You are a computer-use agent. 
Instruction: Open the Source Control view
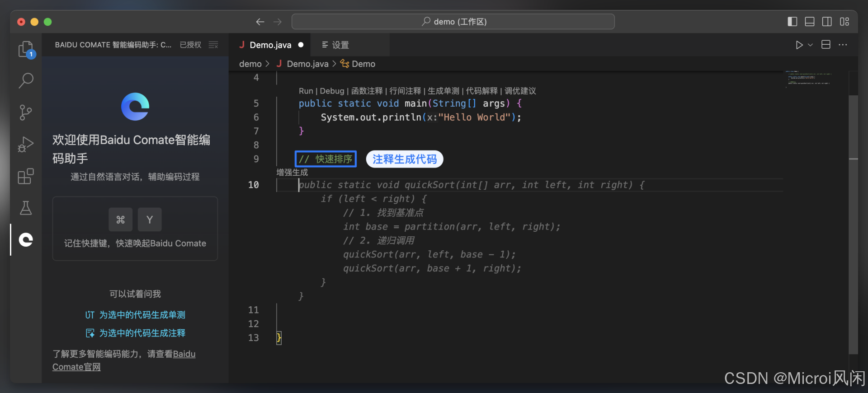pos(26,112)
